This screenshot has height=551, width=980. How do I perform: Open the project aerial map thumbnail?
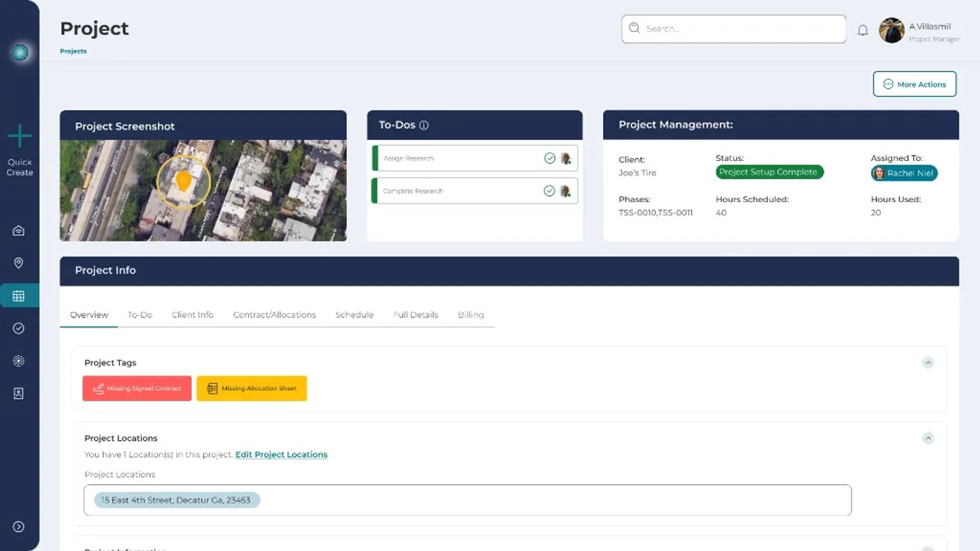(203, 190)
